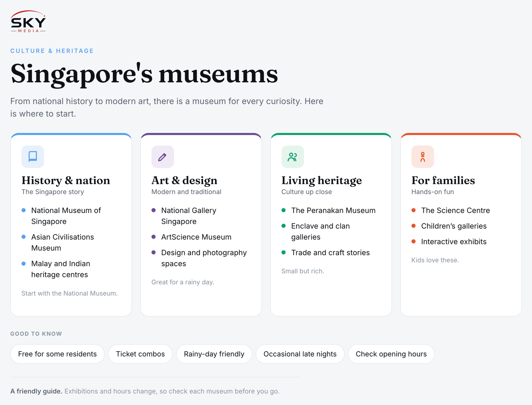
Task: Click the note Kids love these
Action: (435, 260)
